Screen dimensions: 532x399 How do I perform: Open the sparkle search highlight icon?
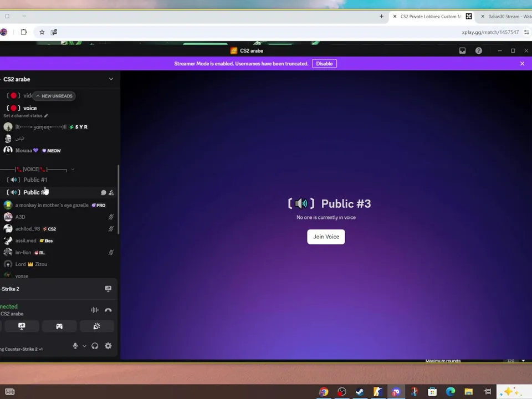click(510, 392)
